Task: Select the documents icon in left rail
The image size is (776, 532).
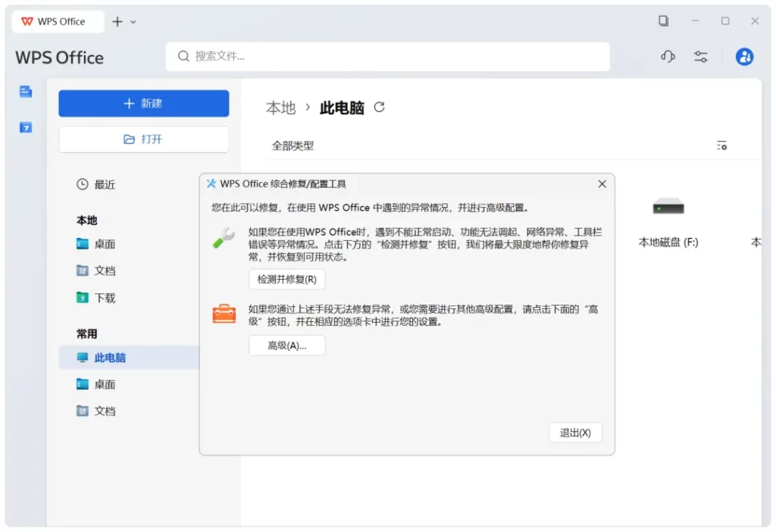Action: pos(26,92)
